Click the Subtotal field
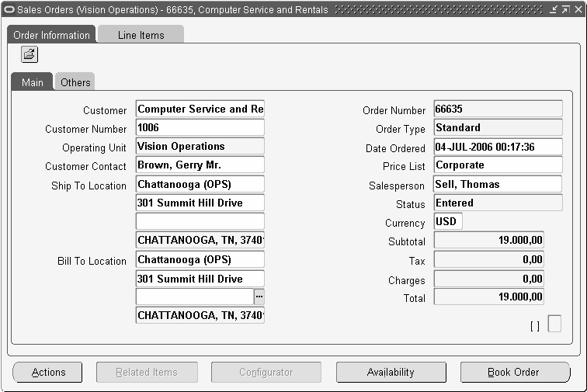The width and height of the screenshot is (587, 392). click(x=489, y=240)
